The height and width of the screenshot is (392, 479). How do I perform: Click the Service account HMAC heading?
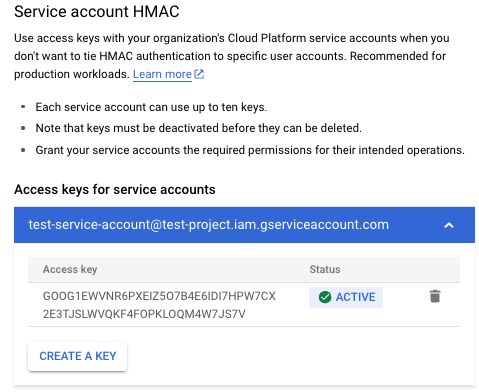tap(97, 12)
